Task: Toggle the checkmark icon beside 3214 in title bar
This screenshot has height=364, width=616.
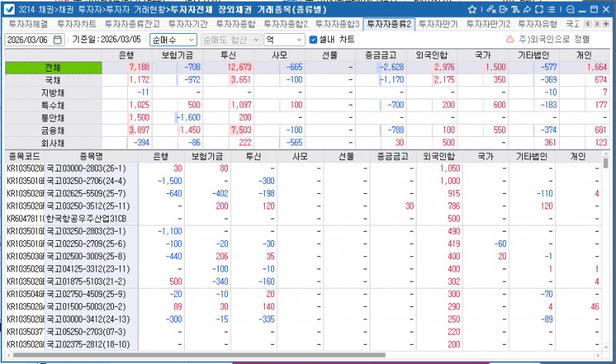Action: [9, 9]
